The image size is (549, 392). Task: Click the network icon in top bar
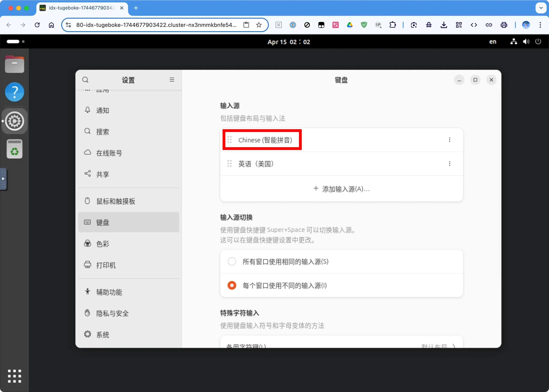pyautogui.click(x=514, y=42)
